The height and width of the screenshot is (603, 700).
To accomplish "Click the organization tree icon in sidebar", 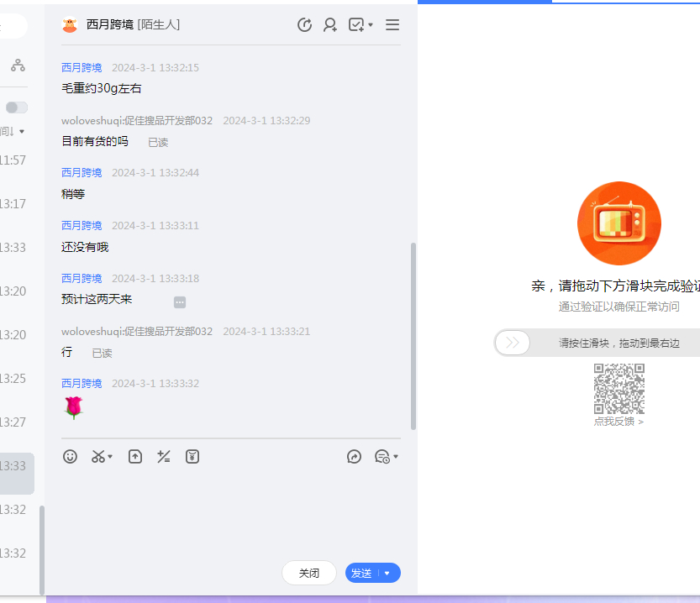I will click(x=18, y=66).
